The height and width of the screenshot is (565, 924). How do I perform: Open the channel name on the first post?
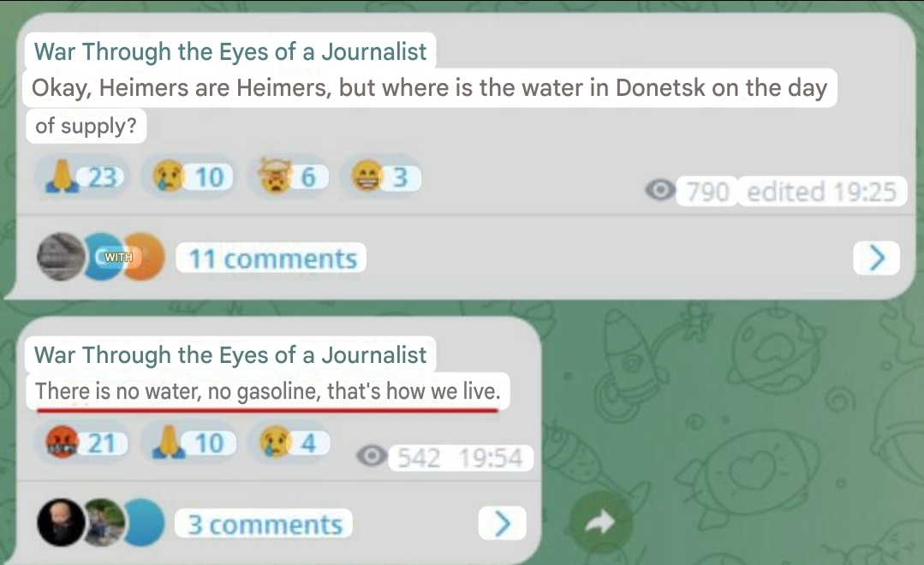point(230,51)
